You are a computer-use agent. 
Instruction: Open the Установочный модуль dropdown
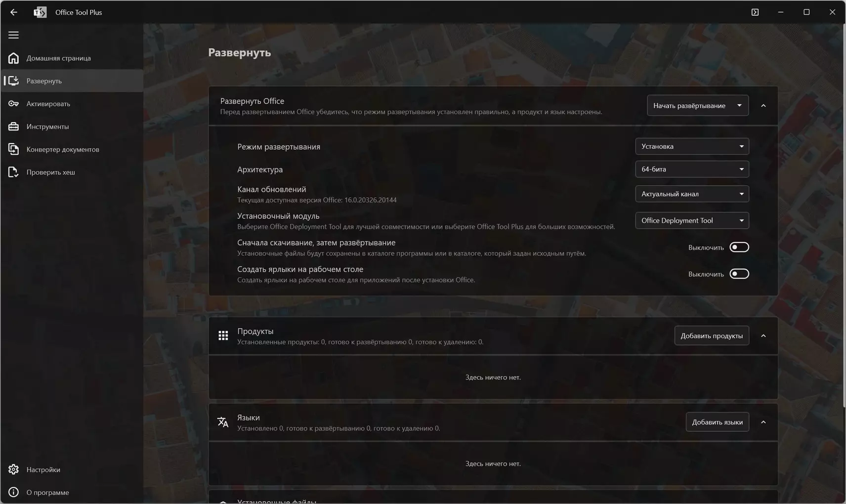click(x=692, y=220)
